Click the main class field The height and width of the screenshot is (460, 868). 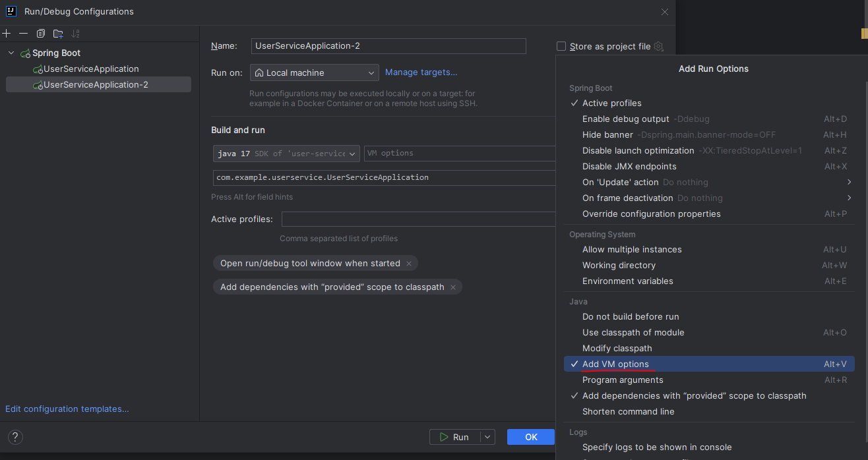pyautogui.click(x=385, y=178)
